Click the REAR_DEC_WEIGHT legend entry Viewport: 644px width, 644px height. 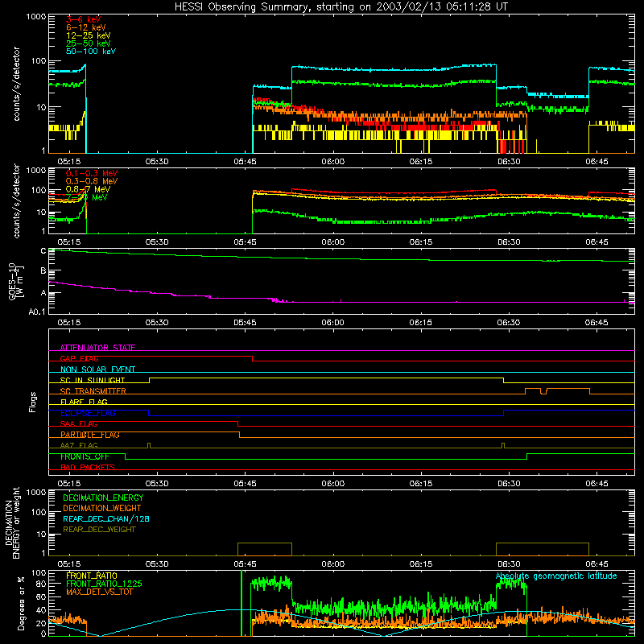(99, 530)
